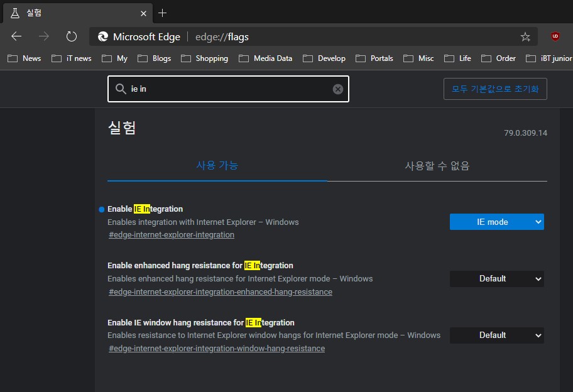Screen dimensions: 573x392
Task: Switch to the 사용할 수 없음 tab
Action: pyautogui.click(x=437, y=166)
